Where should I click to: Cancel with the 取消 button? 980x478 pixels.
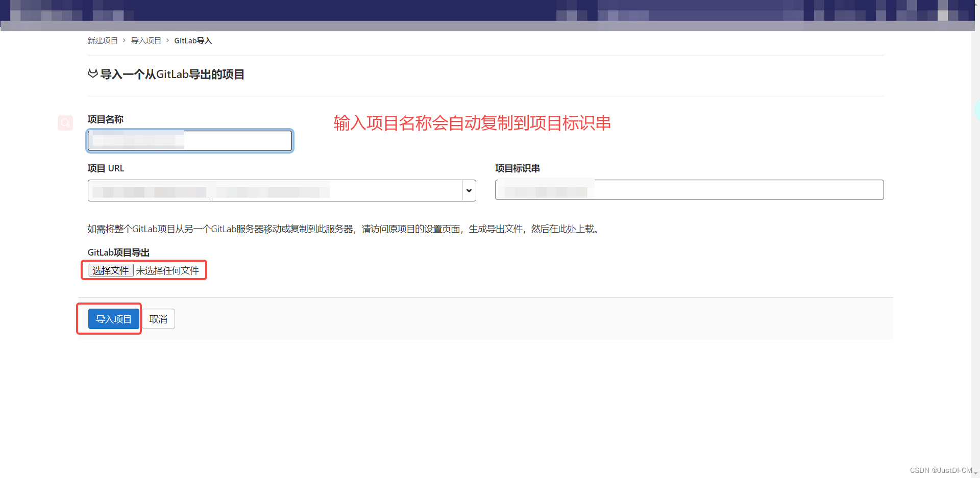coord(158,319)
